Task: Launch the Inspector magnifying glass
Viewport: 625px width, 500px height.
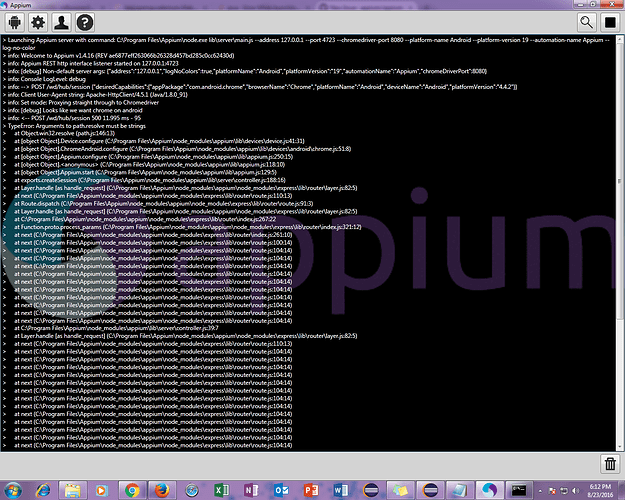Action: 587,22
